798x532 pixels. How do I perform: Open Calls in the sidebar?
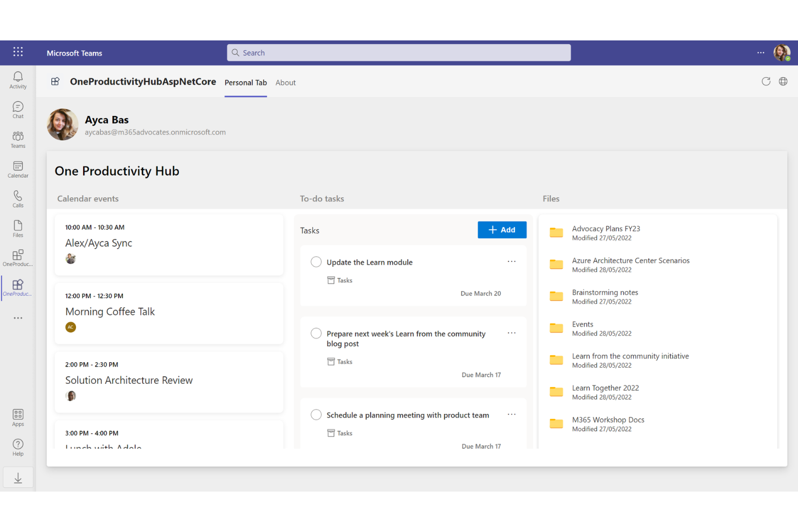18,198
